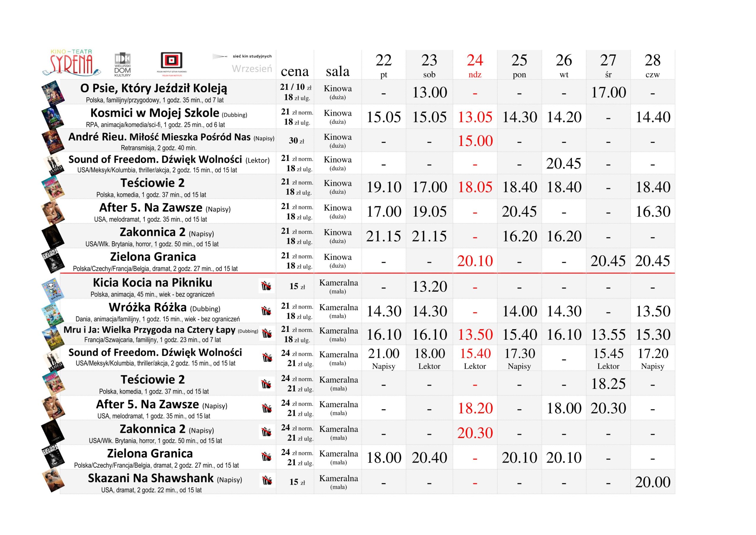Pick the 13.00 Saturday showing of O Psie
The width and height of the screenshot is (756, 535).
tap(430, 92)
